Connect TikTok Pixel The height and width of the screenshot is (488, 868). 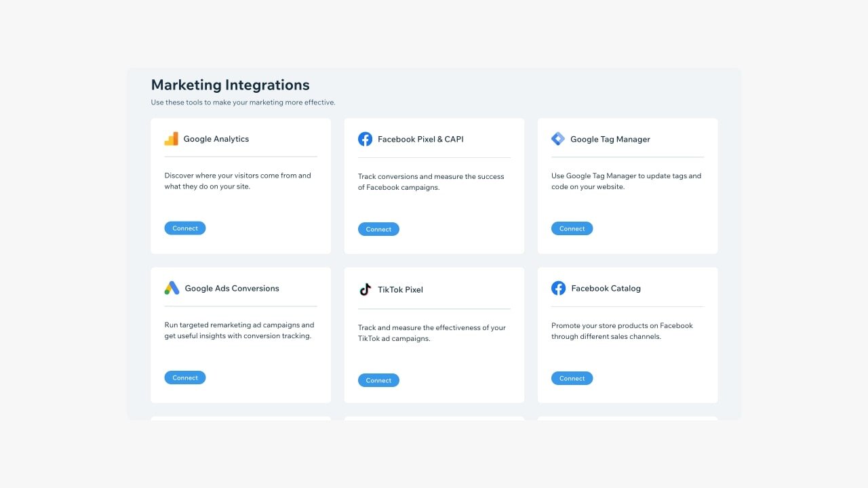click(378, 380)
